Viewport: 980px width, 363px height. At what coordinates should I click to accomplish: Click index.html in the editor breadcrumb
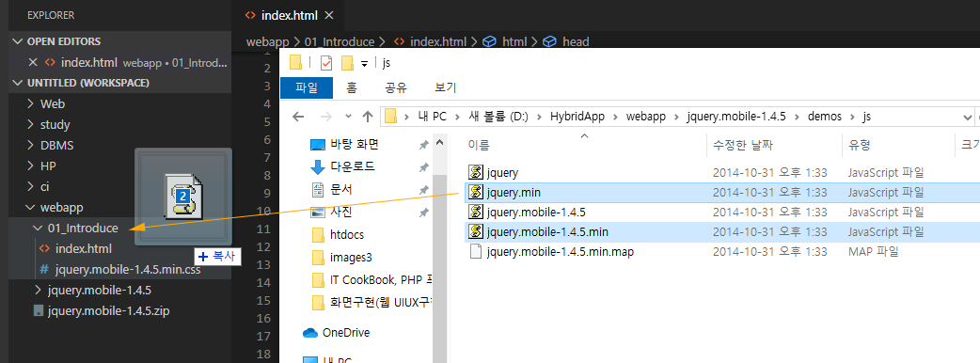(438, 42)
